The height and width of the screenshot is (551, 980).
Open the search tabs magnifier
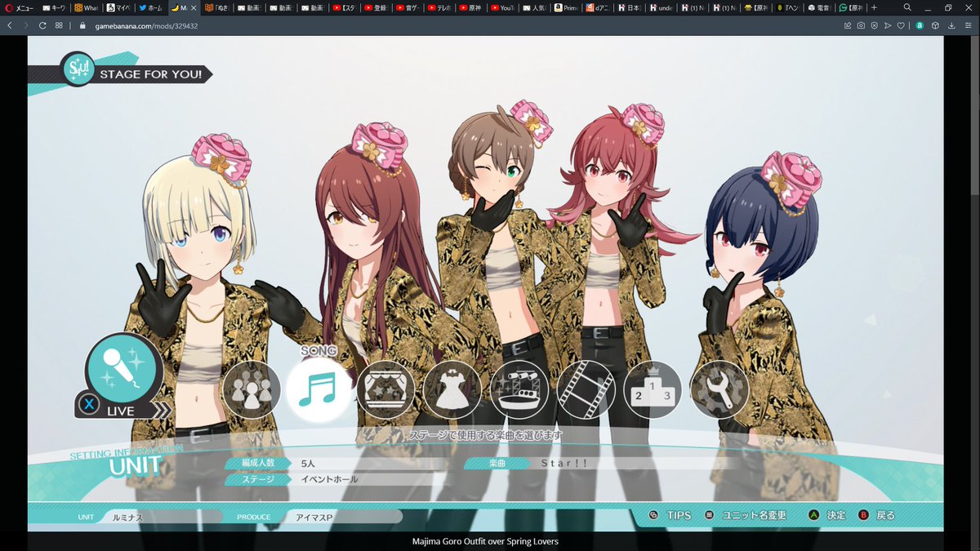click(907, 7)
